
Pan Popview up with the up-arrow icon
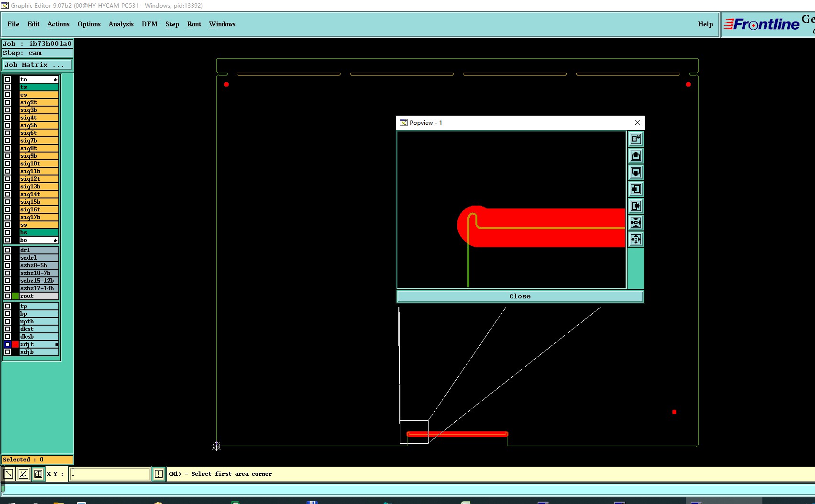(x=636, y=156)
